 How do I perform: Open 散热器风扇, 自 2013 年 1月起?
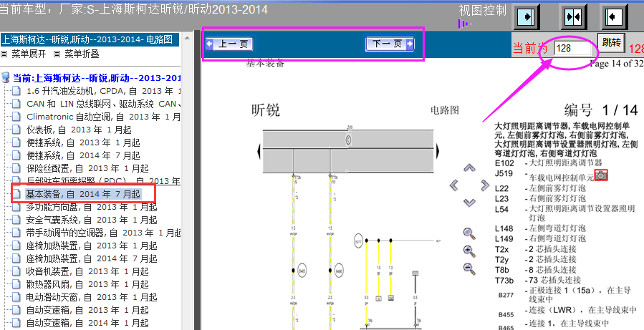87,284
